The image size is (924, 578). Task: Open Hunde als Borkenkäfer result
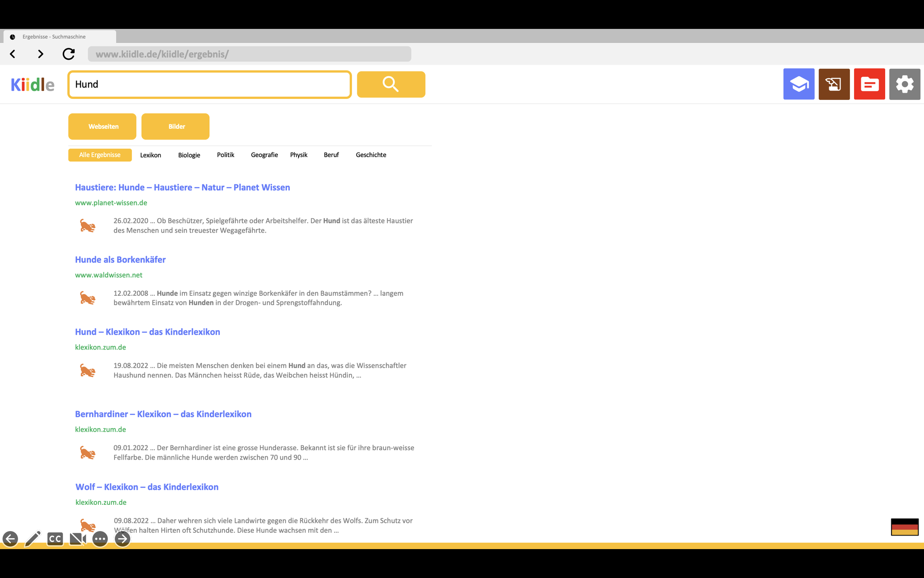click(x=120, y=260)
